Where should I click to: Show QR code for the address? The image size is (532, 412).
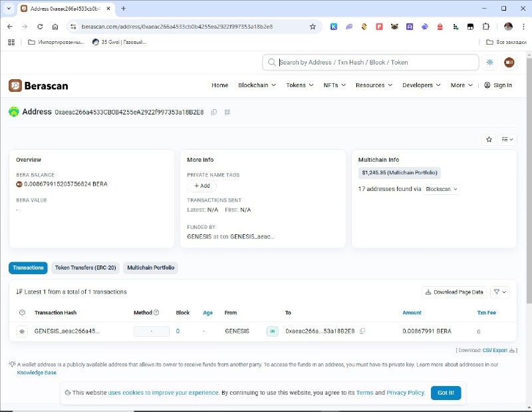point(227,112)
